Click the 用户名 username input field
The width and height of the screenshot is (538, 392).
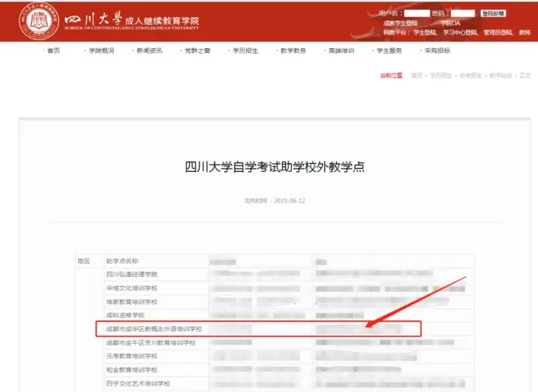tap(417, 13)
